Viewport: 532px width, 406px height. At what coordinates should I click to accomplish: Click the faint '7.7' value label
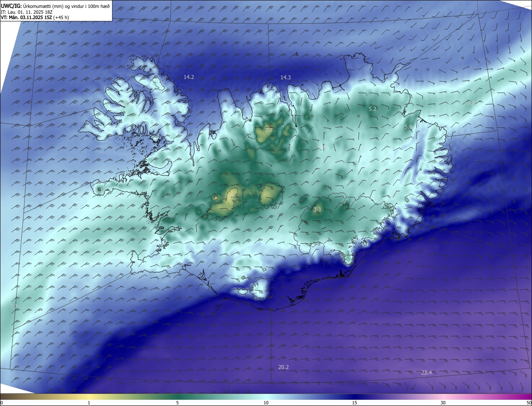click(14, 306)
